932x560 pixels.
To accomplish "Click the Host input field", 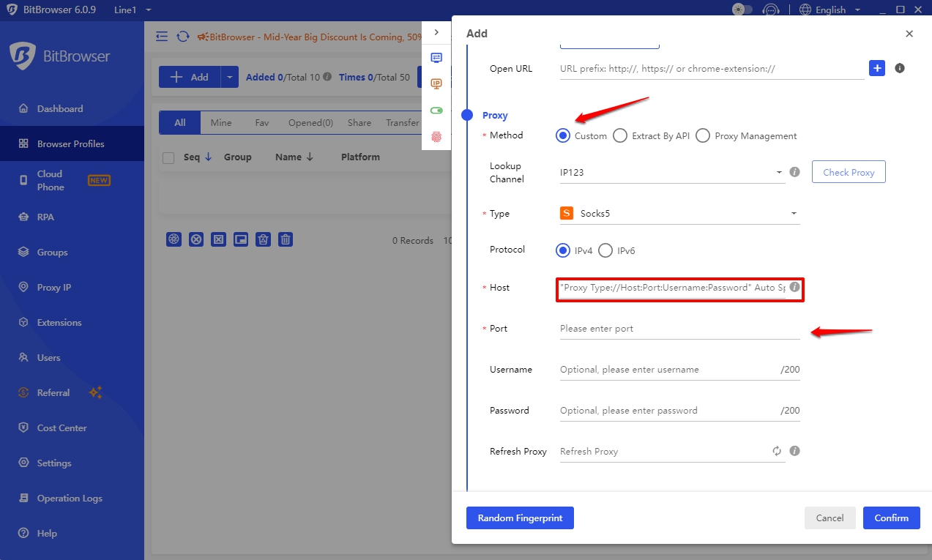I will pyautogui.click(x=672, y=288).
